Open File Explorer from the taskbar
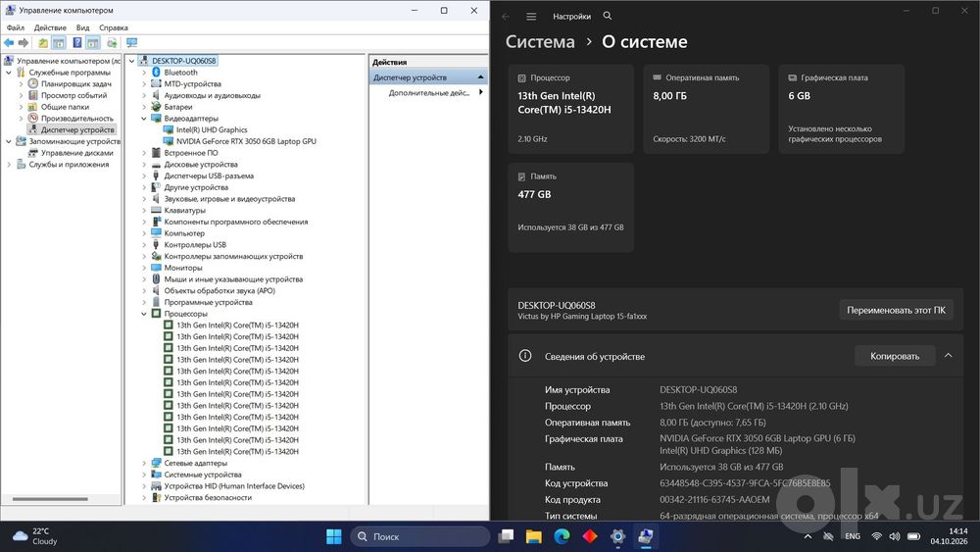The height and width of the screenshot is (552, 980). 533,536
